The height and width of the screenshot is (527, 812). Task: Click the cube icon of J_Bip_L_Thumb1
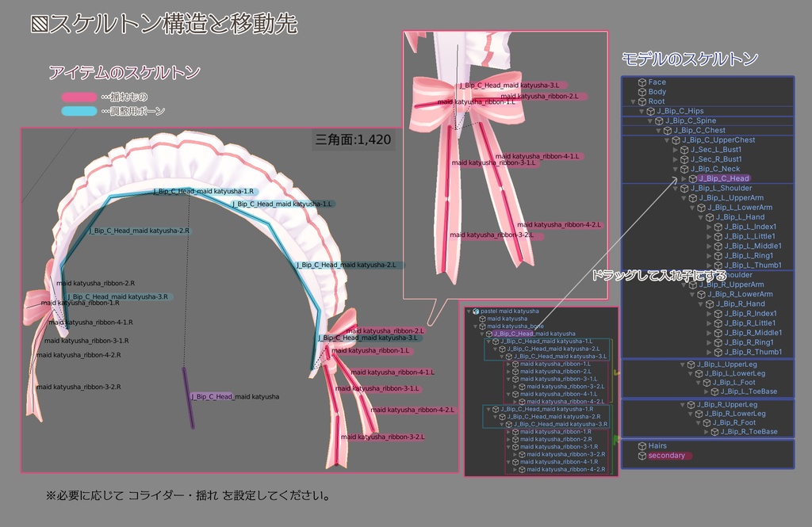click(718, 265)
